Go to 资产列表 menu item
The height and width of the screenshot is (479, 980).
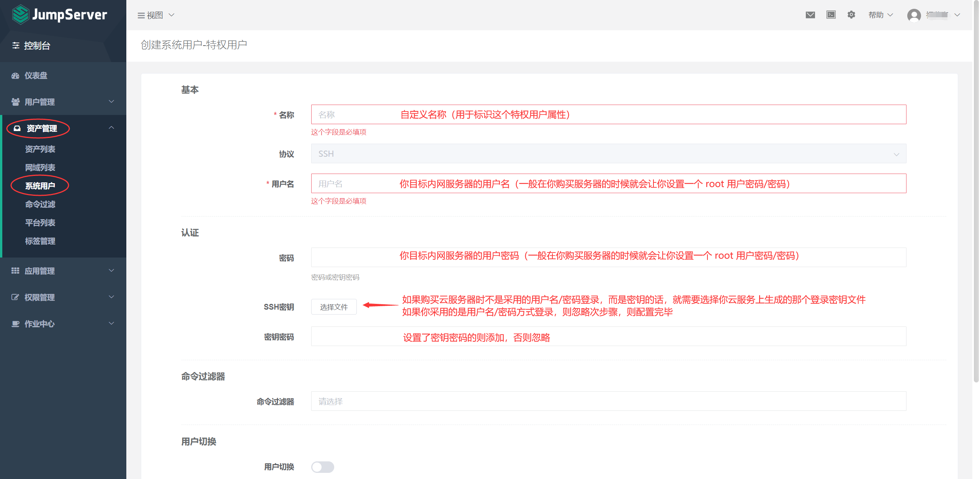pyautogui.click(x=40, y=149)
